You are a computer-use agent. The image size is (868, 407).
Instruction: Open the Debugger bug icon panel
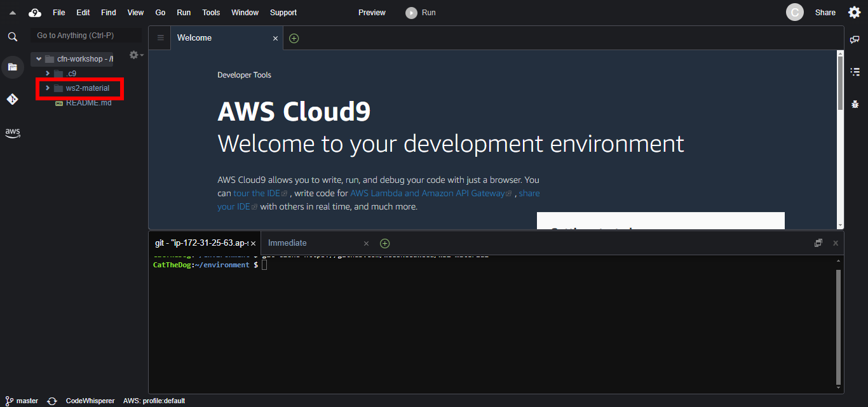pos(855,104)
